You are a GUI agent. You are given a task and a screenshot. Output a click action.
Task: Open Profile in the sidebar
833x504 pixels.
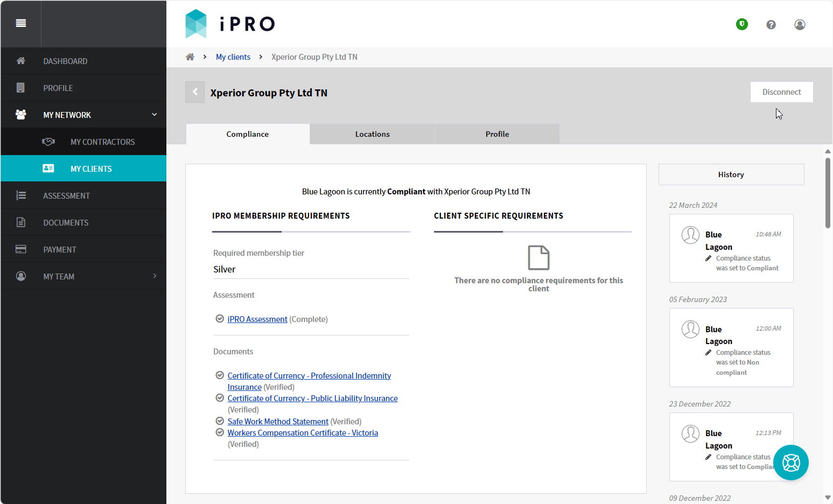click(83, 88)
